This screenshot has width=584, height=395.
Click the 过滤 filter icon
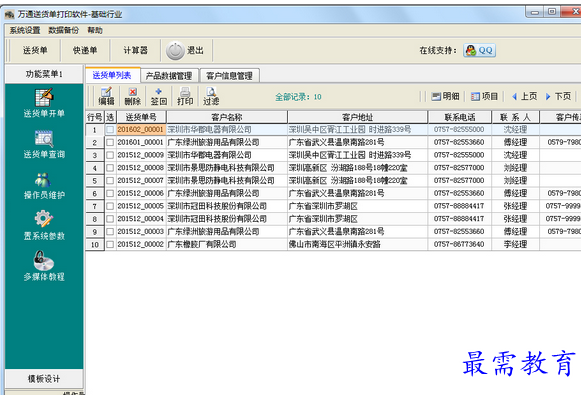pos(211,96)
